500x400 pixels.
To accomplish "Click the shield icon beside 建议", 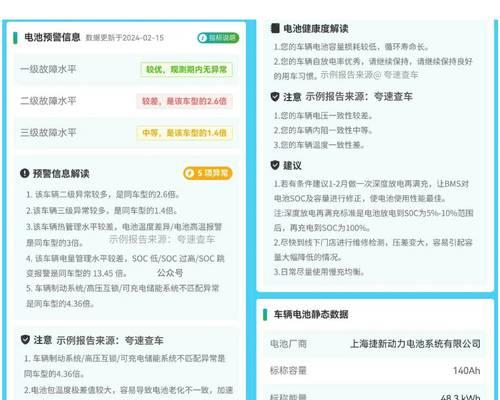I will coord(275,165).
